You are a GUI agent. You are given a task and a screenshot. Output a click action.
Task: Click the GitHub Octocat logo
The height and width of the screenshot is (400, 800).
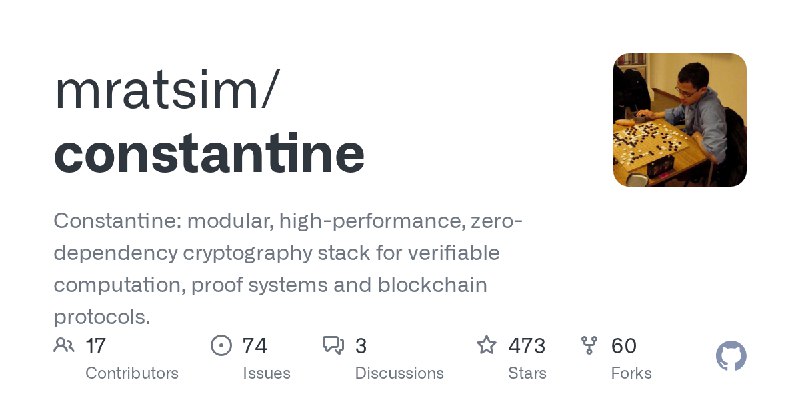732,357
